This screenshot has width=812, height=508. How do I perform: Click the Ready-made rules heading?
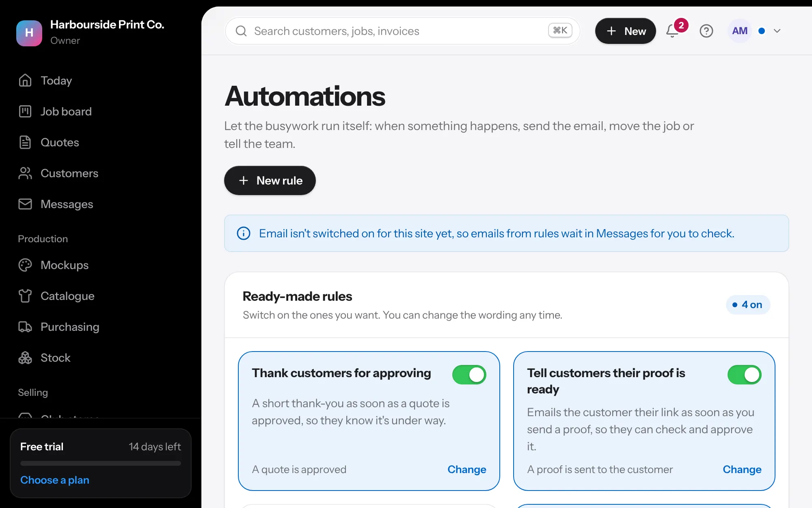(x=297, y=296)
